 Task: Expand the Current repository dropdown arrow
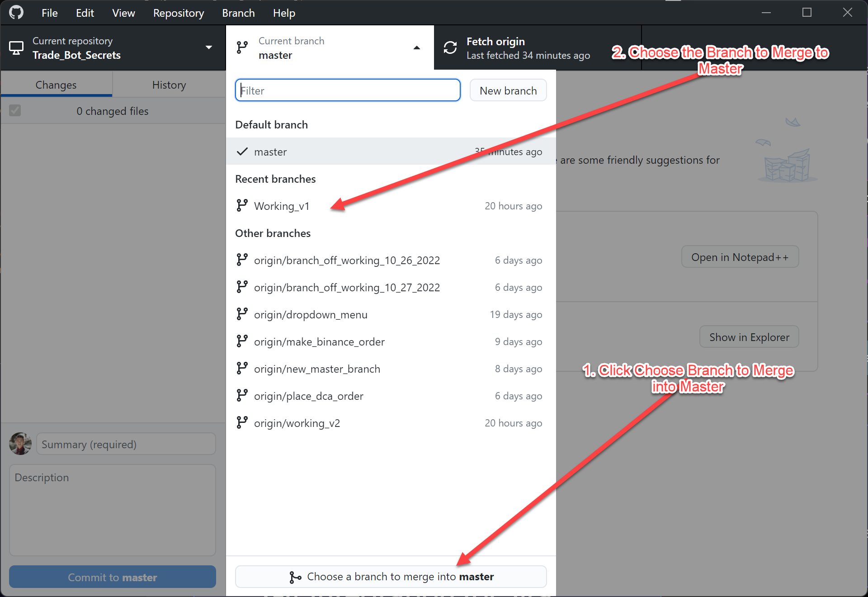pyautogui.click(x=209, y=47)
